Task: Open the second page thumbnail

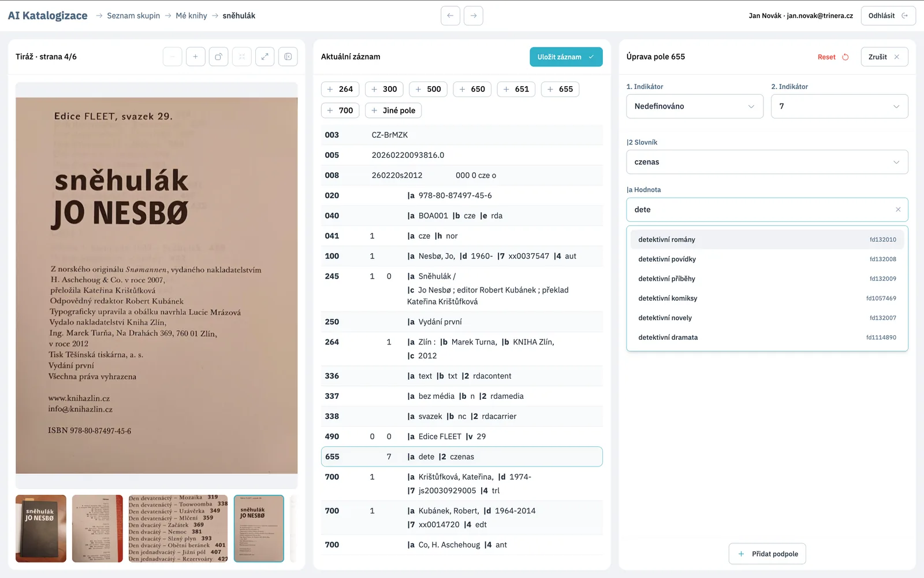Action: (98, 528)
